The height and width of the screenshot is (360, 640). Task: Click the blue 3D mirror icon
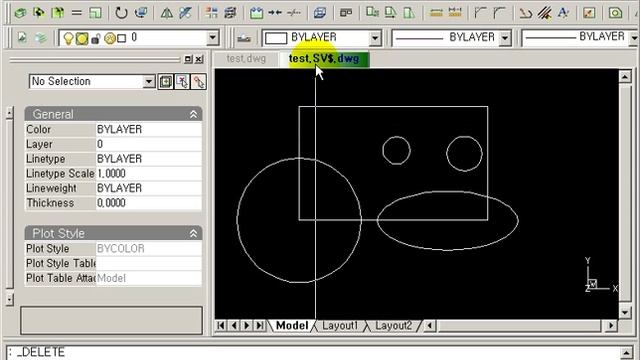(185, 13)
